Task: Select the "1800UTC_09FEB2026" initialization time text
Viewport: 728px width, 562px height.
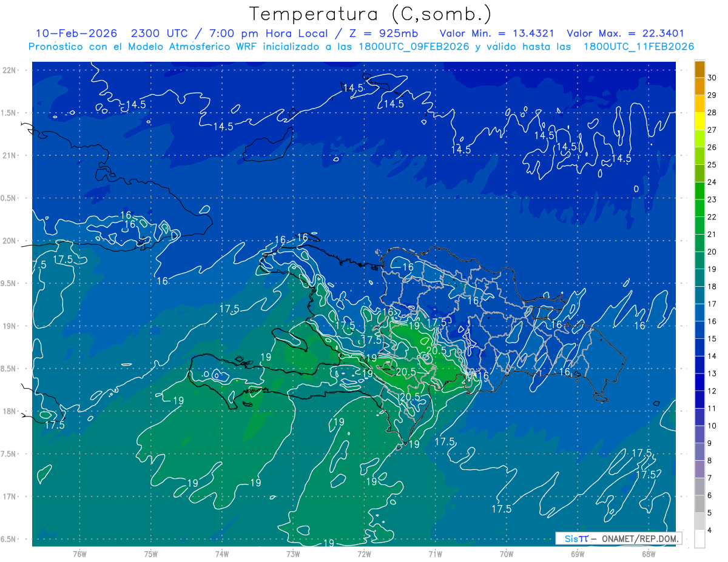Action: (414, 47)
